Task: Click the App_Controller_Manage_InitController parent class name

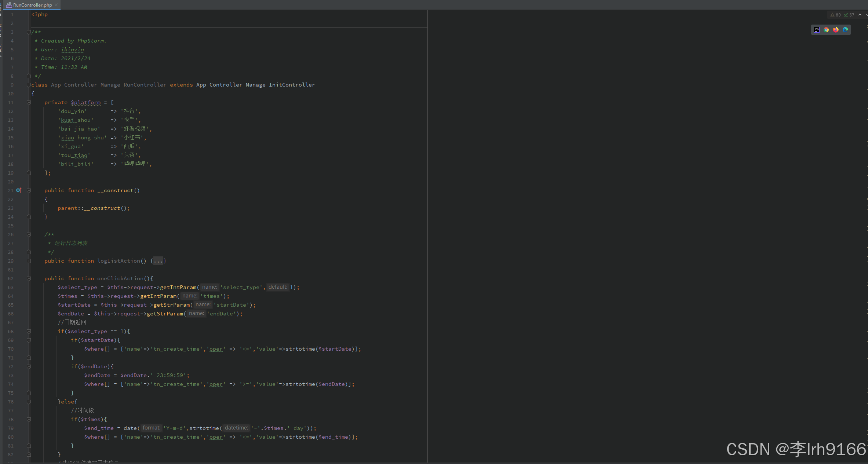Action: (x=255, y=85)
